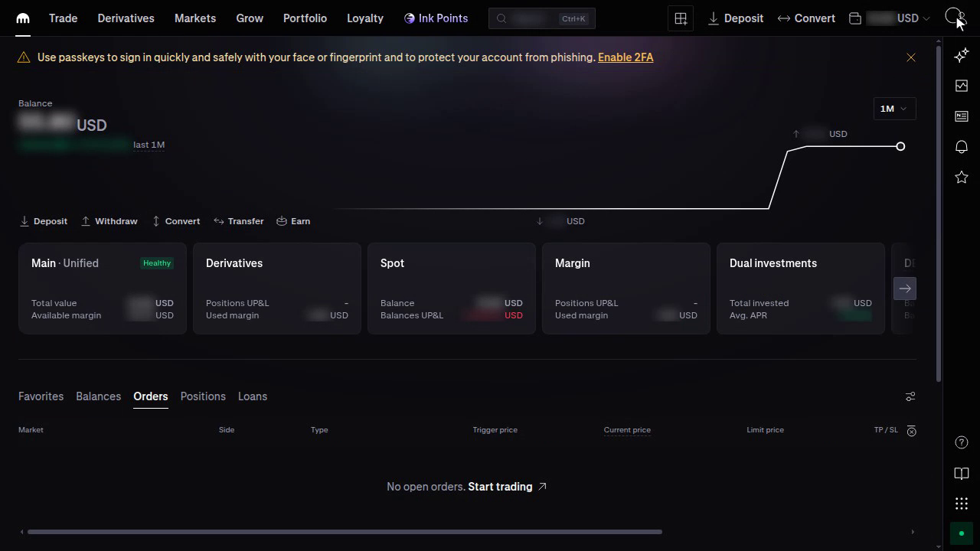
Task: Click Transfer below the balance
Action: [238, 221]
